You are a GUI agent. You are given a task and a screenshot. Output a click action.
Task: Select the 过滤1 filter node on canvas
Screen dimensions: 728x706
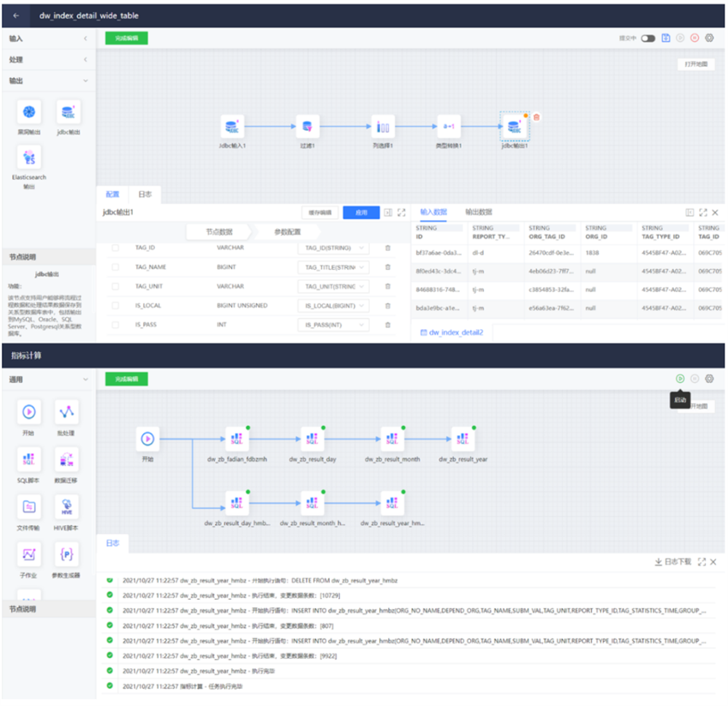pos(307,127)
